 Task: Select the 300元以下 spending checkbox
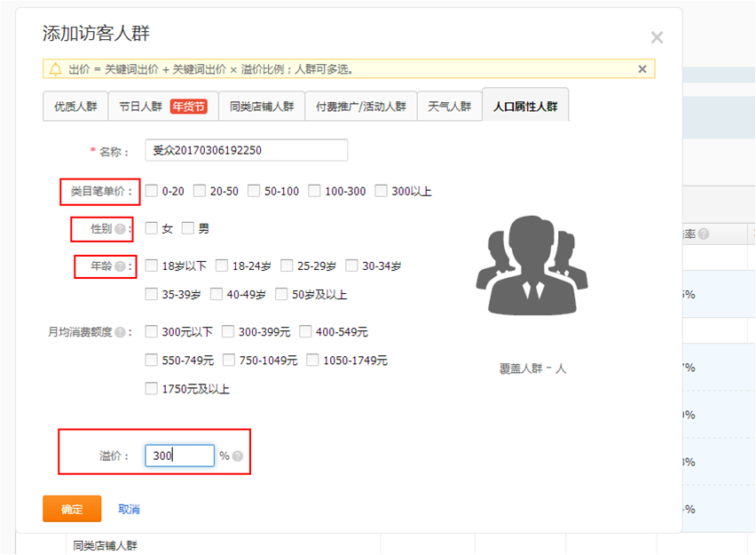(x=152, y=332)
